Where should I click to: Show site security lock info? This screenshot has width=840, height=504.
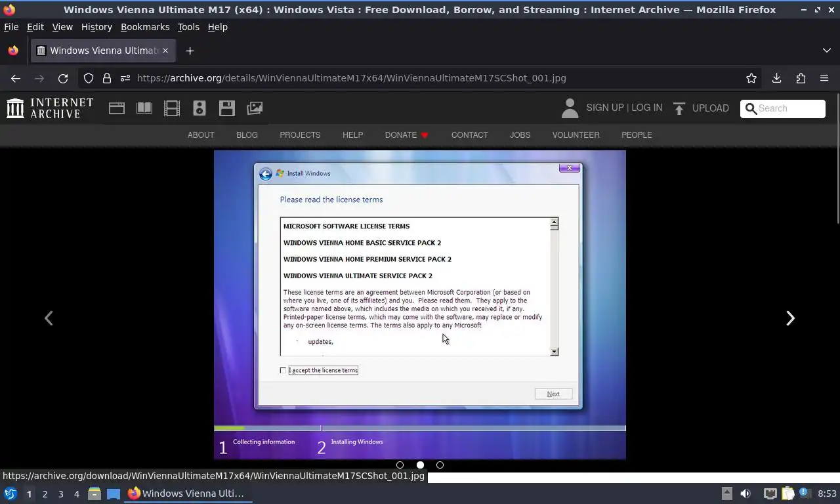[107, 78]
